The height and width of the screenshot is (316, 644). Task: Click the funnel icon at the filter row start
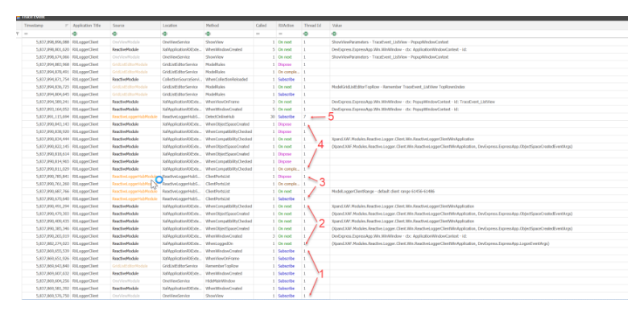point(18,34)
